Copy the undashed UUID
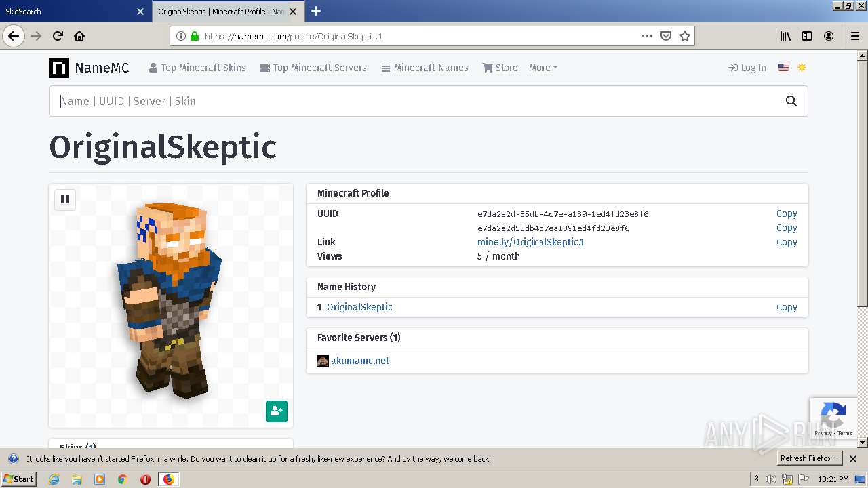 point(787,228)
